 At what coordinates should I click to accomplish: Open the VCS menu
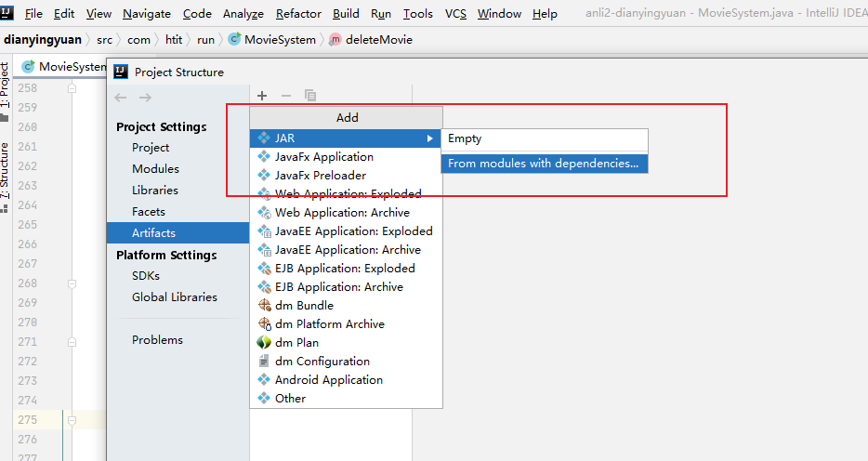click(x=455, y=13)
